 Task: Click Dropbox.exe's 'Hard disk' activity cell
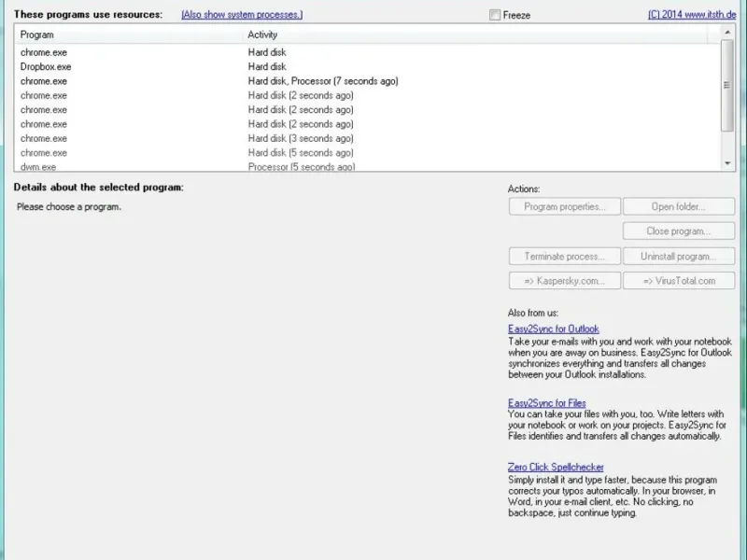click(267, 66)
